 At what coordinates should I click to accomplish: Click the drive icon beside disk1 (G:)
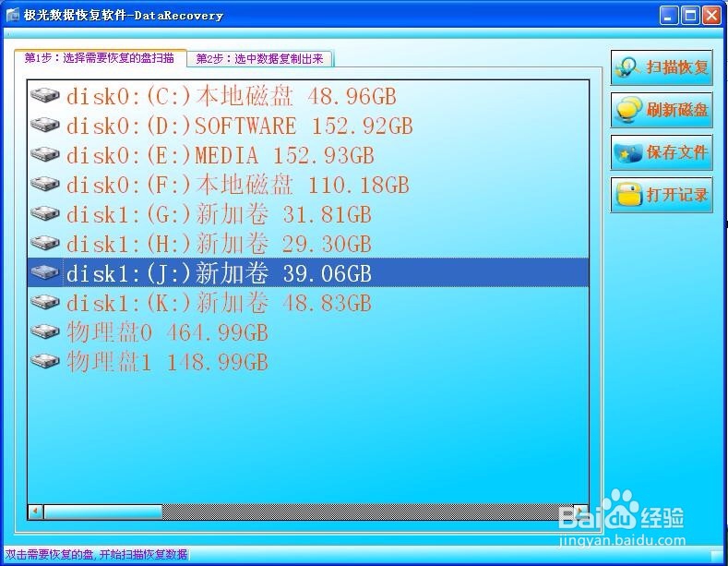pyautogui.click(x=45, y=214)
